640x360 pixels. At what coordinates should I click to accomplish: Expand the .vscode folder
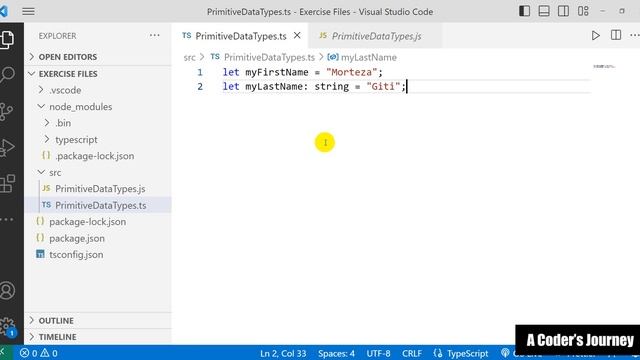[x=98, y=90]
